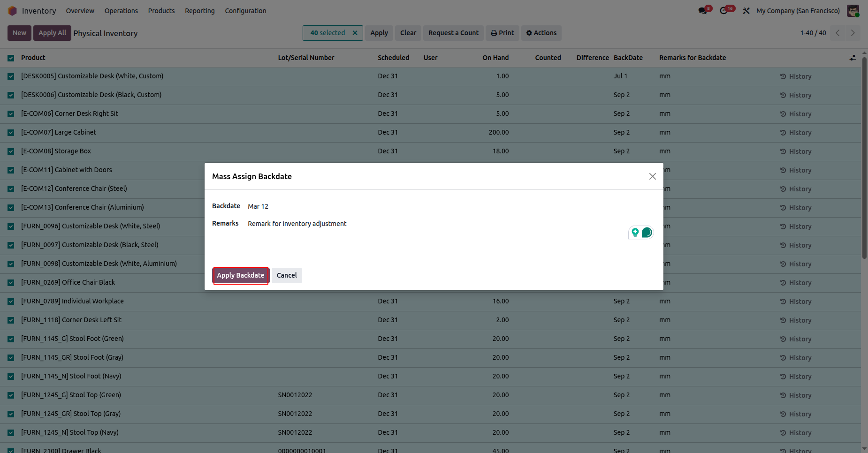Open the Operations menu
This screenshot has height=453, width=868.
(121, 11)
